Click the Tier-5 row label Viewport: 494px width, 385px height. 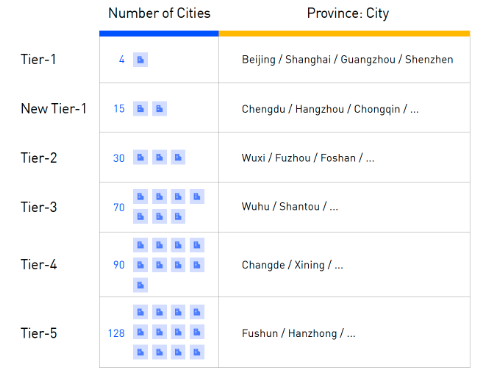click(39, 333)
